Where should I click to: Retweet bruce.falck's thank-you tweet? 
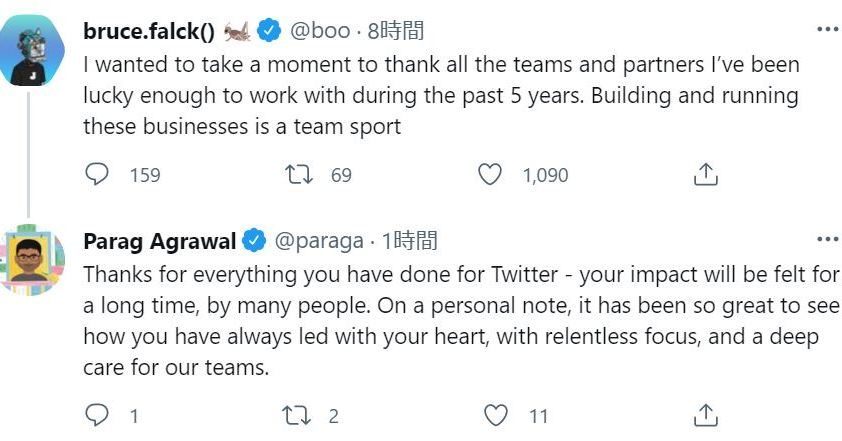point(299,175)
